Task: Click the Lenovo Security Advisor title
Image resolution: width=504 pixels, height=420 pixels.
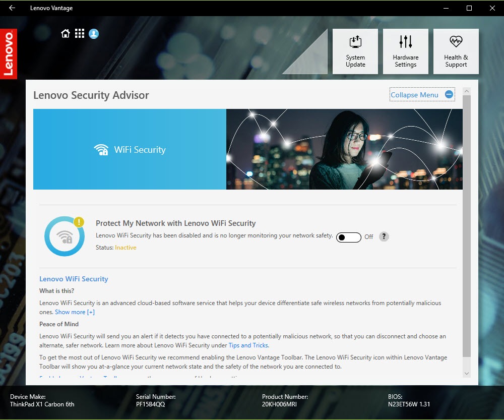Action: point(91,95)
